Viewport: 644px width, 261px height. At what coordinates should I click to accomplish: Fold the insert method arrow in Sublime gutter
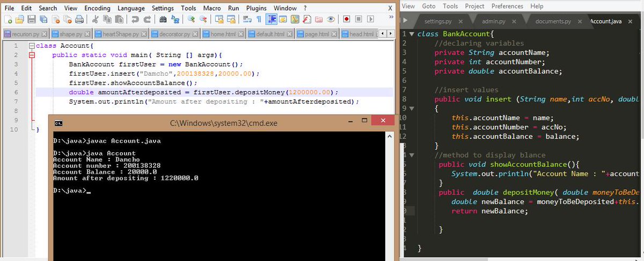click(411, 108)
